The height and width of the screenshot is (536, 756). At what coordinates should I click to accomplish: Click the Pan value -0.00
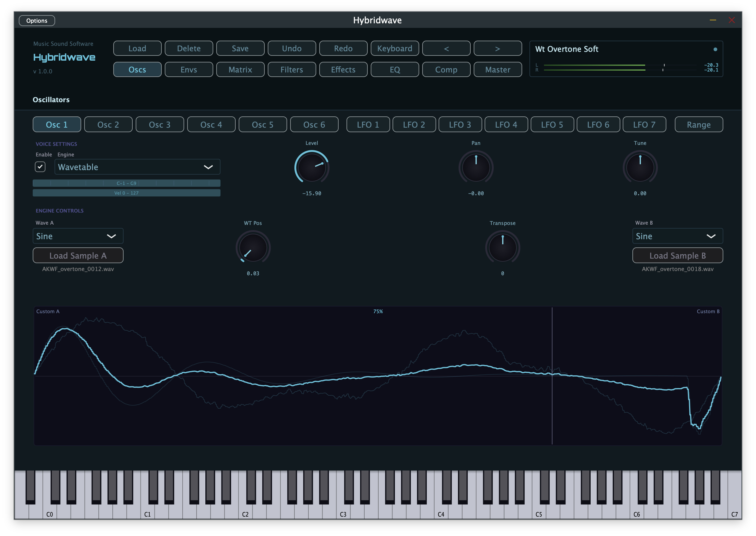[x=476, y=193]
